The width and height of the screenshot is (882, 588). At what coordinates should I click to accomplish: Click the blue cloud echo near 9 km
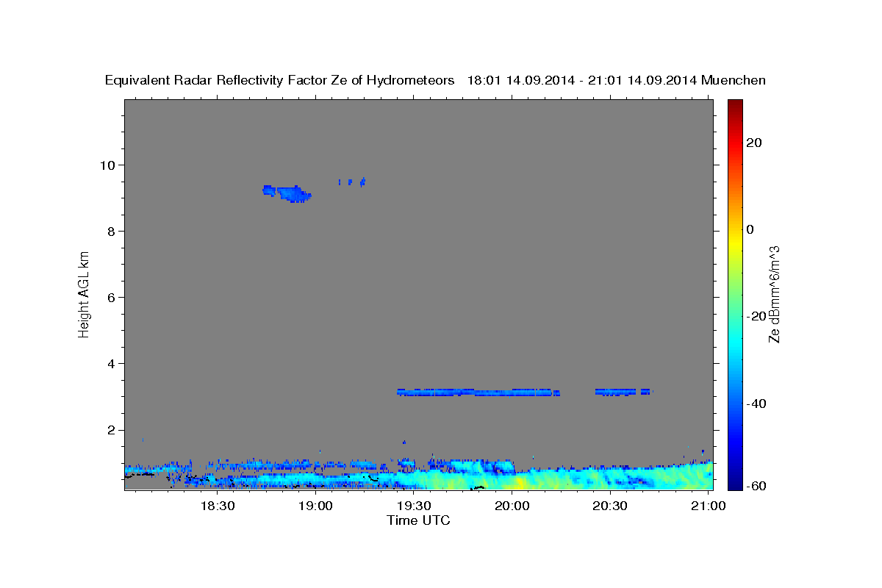(x=288, y=193)
